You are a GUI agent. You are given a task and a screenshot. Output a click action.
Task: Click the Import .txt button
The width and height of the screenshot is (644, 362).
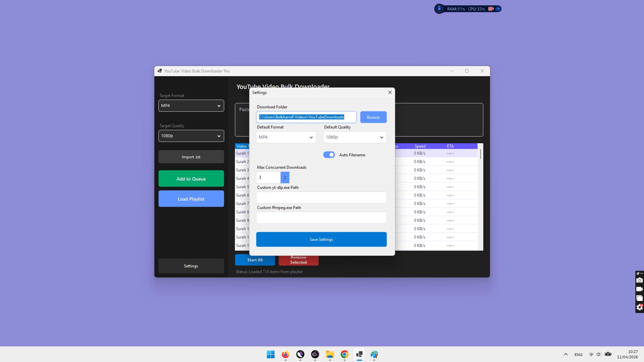[191, 157]
